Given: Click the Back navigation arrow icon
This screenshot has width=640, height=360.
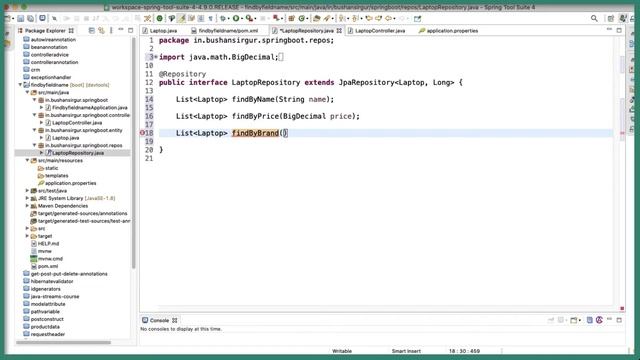Looking at the screenshot, I should point(389,18).
